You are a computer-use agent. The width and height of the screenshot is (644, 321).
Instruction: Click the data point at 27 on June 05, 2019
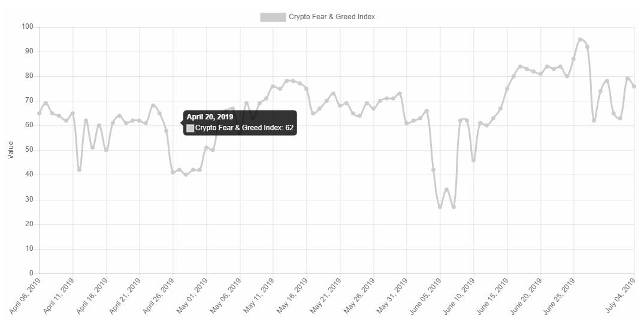pos(440,207)
